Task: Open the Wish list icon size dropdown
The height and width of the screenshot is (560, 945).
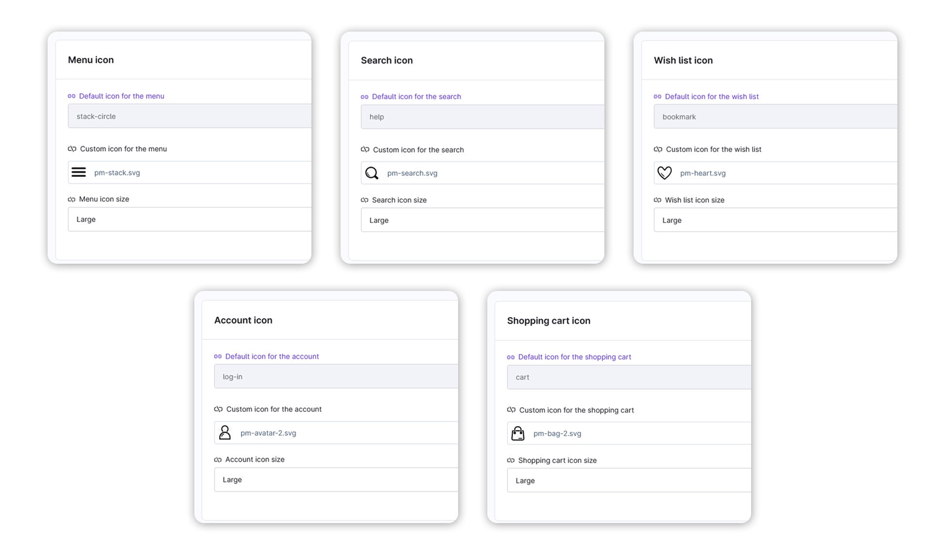Action: click(775, 220)
